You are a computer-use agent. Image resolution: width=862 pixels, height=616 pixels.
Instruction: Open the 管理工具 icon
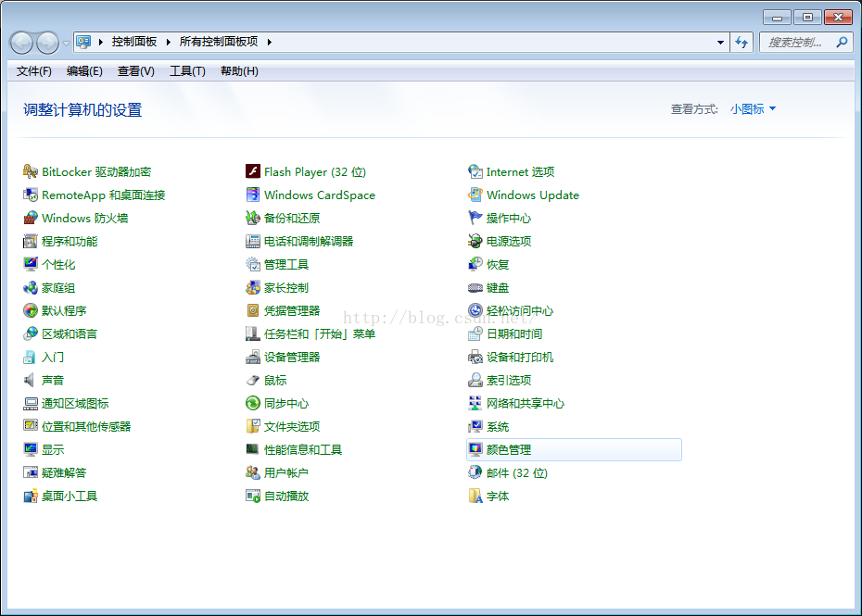point(252,264)
